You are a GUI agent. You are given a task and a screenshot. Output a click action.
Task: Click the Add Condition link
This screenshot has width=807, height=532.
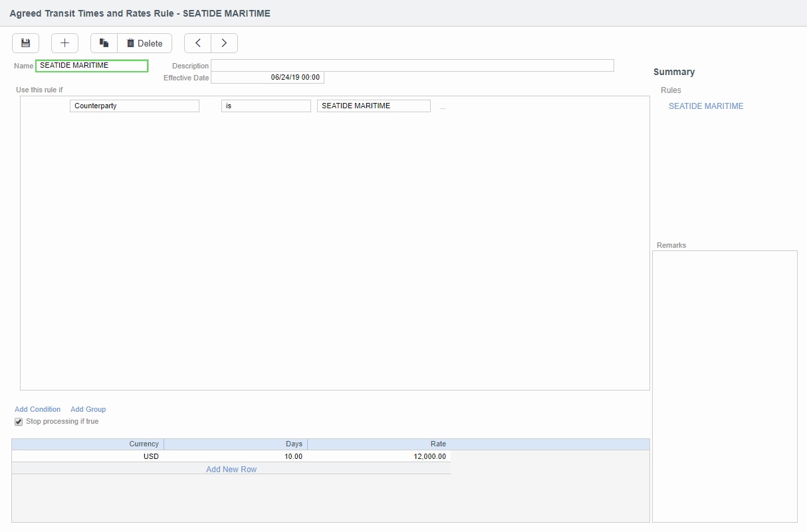click(37, 409)
